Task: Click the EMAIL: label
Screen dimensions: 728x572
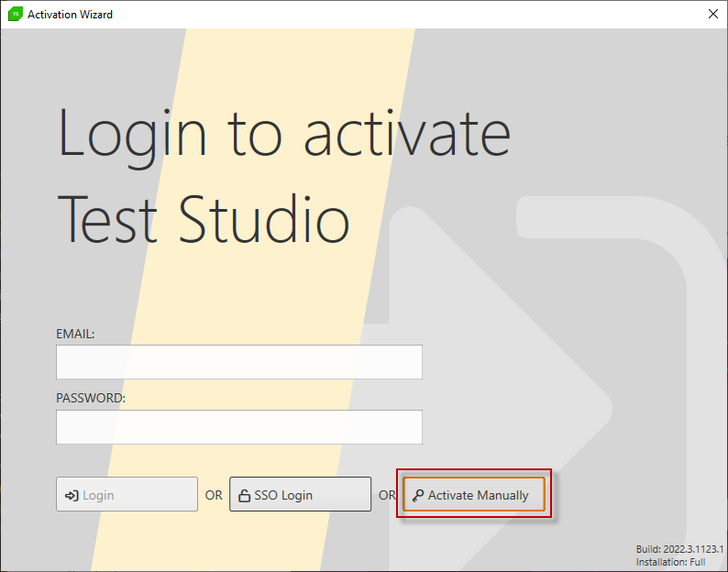Action: (75, 334)
